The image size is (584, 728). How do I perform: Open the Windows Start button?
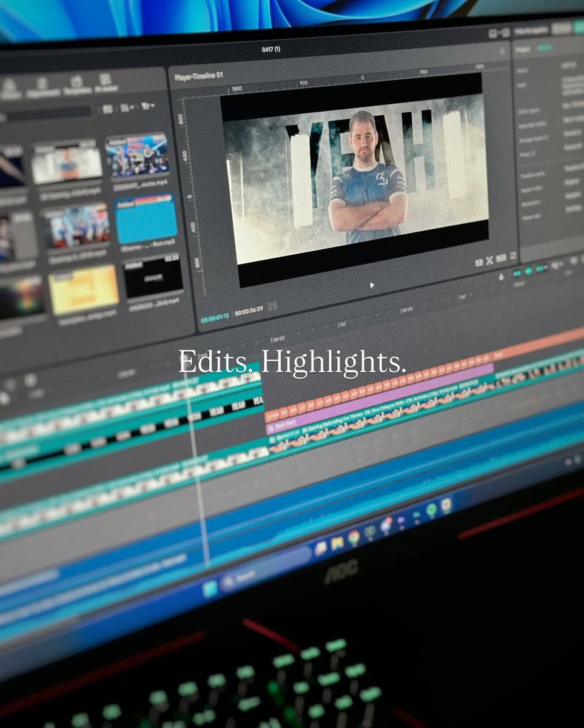tap(210, 588)
